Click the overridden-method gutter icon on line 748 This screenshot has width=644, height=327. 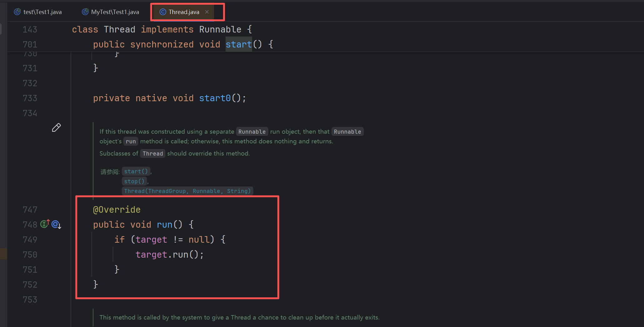pyautogui.click(x=56, y=224)
